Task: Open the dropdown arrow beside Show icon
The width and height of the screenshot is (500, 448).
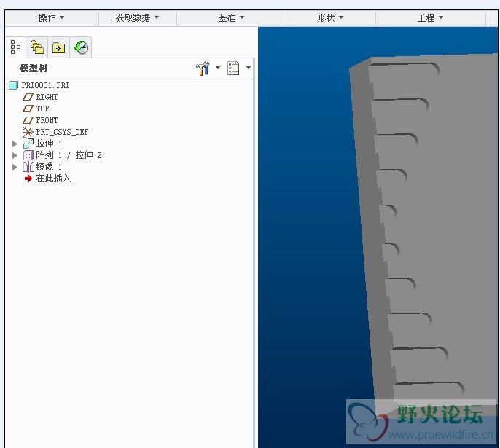Action: [249, 68]
